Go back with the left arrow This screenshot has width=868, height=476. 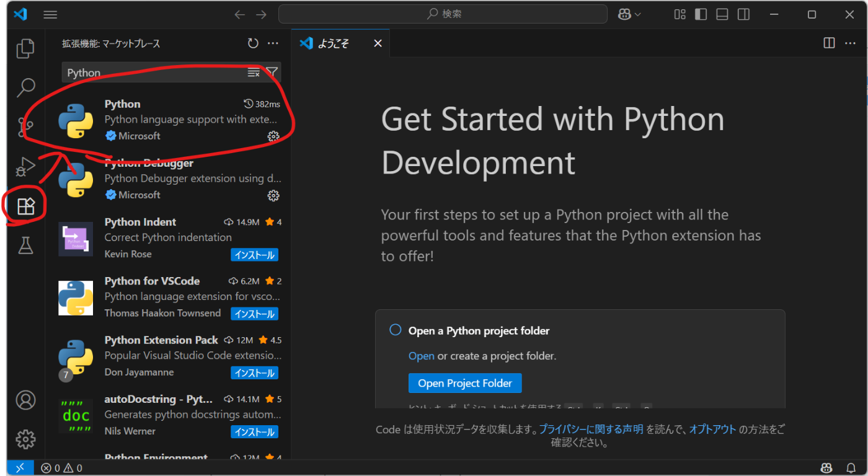point(240,14)
